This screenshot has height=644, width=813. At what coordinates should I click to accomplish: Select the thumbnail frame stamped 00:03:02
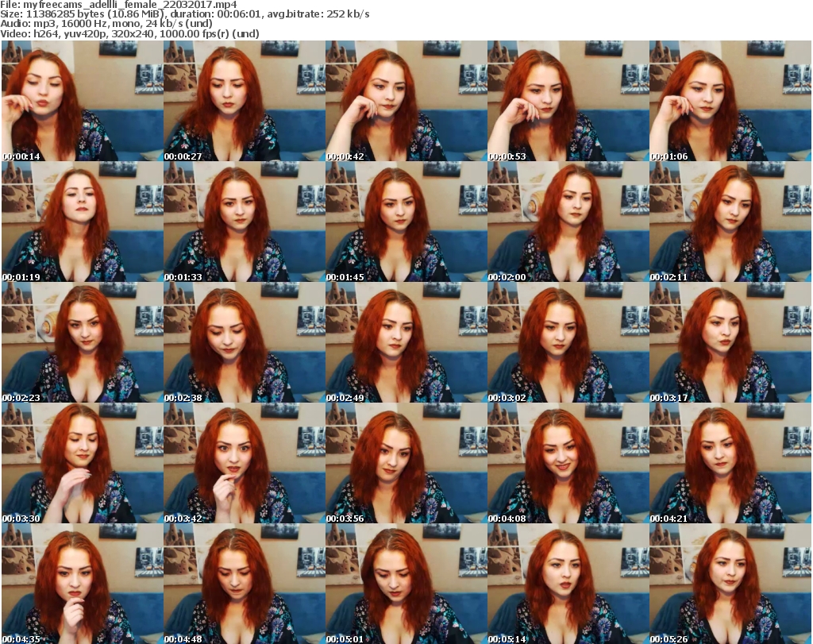568,343
